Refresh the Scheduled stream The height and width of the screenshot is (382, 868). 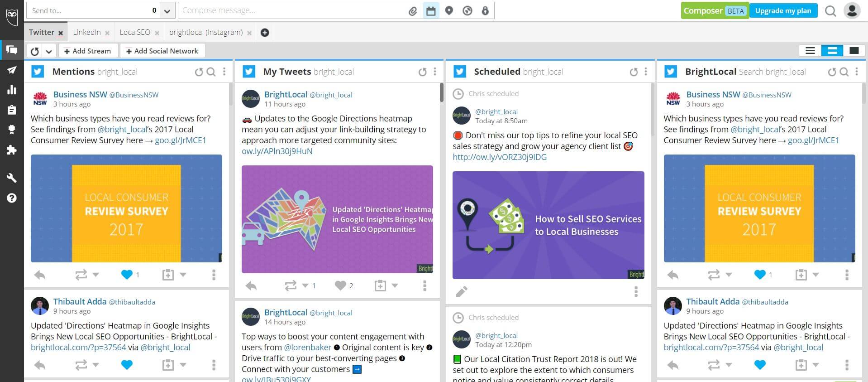click(634, 72)
